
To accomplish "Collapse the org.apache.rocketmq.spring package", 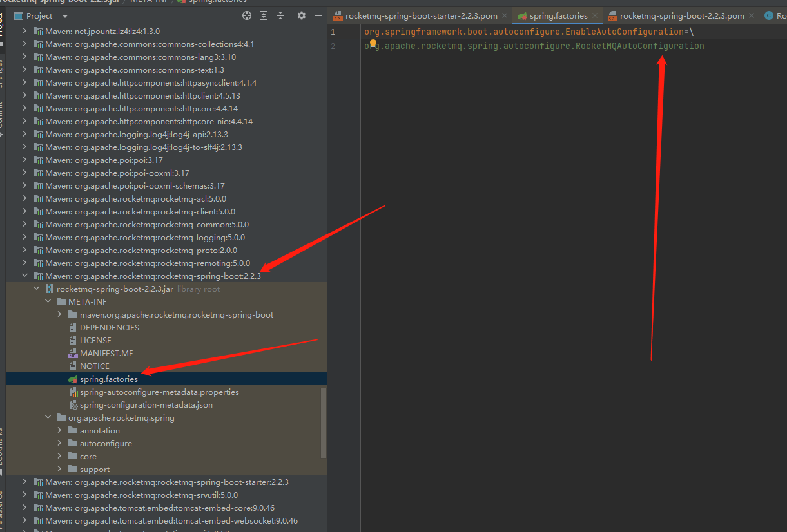I will tap(48, 417).
